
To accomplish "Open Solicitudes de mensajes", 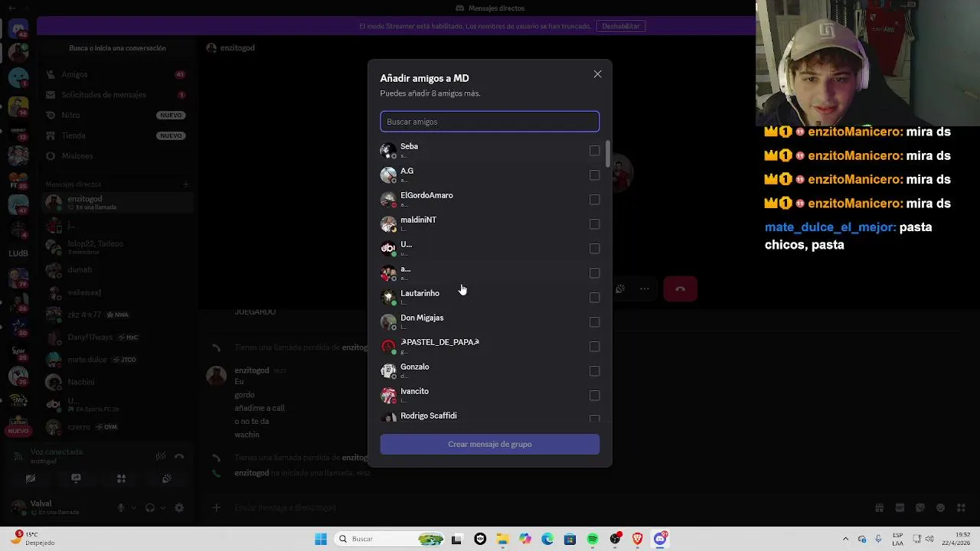I will point(116,95).
